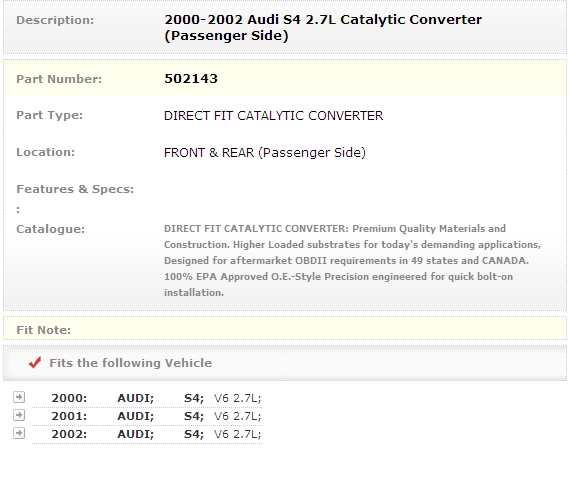Select the 2000 year entry

(69, 398)
